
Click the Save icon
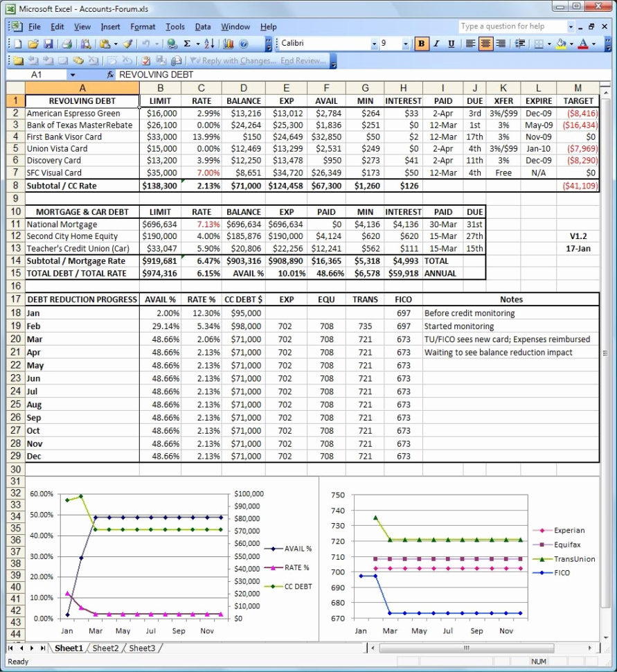pos(49,43)
